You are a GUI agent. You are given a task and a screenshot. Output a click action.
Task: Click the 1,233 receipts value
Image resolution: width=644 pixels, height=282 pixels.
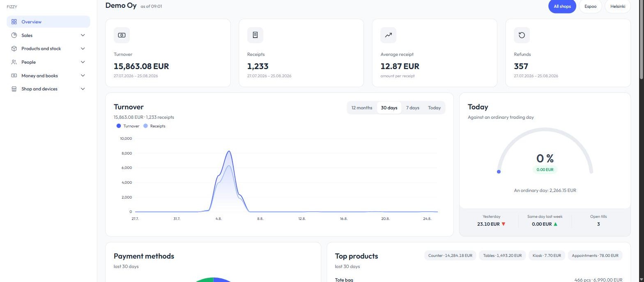point(258,66)
